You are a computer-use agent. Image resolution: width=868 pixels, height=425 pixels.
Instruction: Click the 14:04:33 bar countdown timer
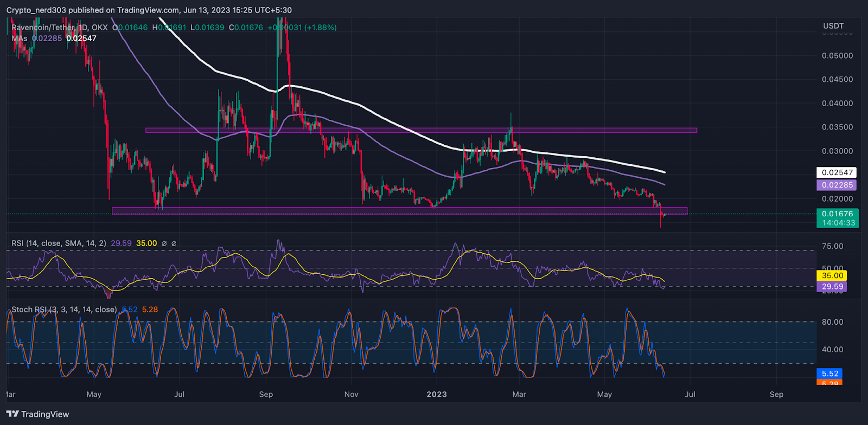(838, 223)
